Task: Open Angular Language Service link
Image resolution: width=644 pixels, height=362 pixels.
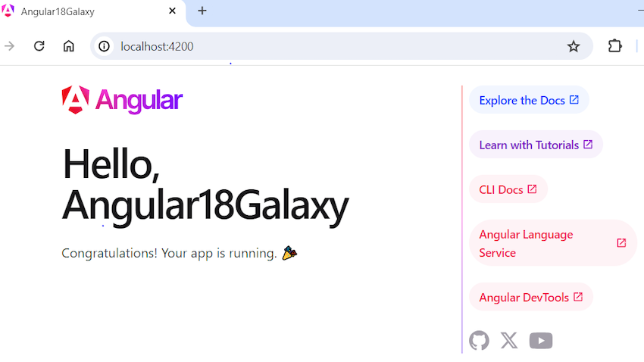Action: click(x=553, y=243)
